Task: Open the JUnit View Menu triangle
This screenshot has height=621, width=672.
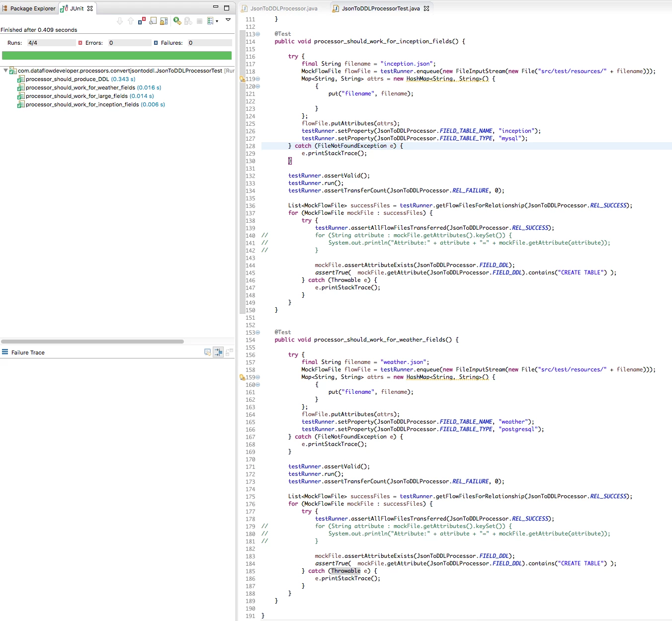Action: coord(228,20)
